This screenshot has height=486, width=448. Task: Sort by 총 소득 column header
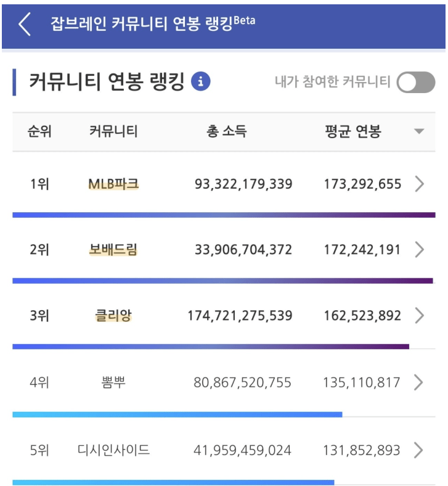click(226, 131)
